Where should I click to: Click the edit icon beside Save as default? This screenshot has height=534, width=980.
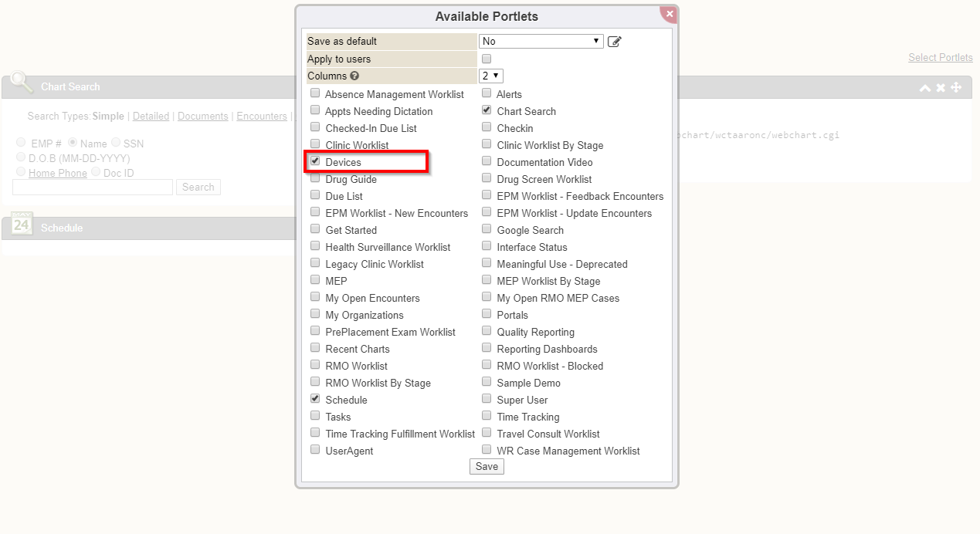615,42
